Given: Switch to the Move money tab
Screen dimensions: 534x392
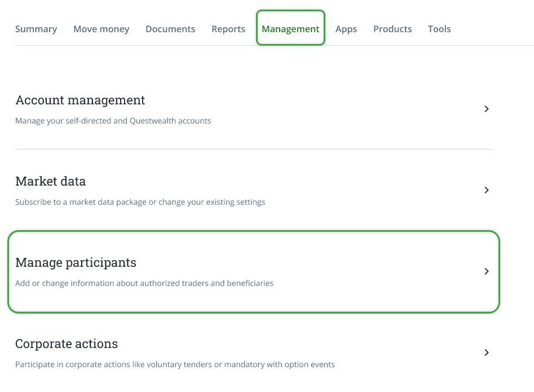Looking at the screenshot, I should [x=101, y=29].
